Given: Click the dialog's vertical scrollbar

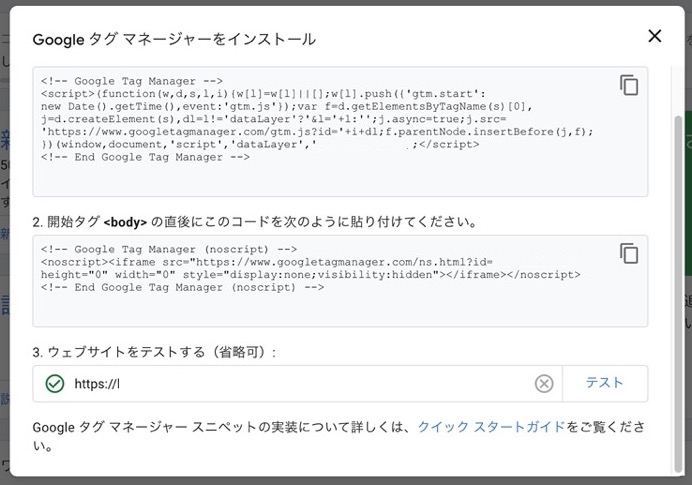Looking at the screenshot, I should (x=679, y=293).
